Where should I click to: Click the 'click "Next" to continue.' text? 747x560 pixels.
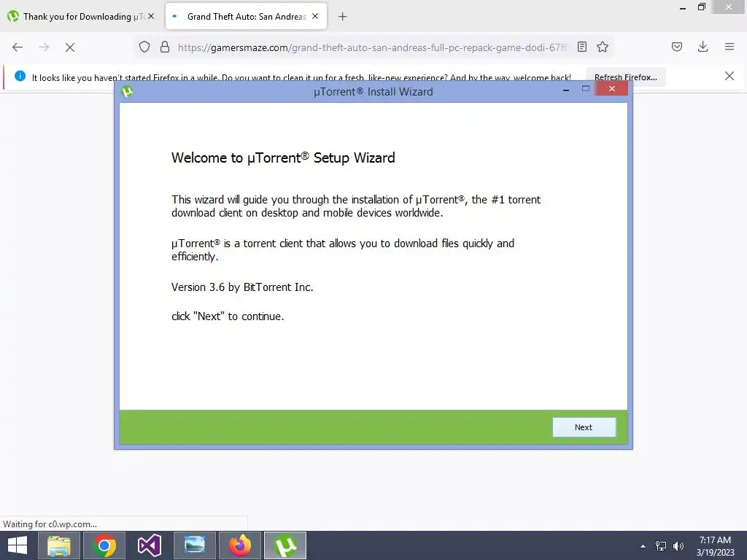(228, 316)
